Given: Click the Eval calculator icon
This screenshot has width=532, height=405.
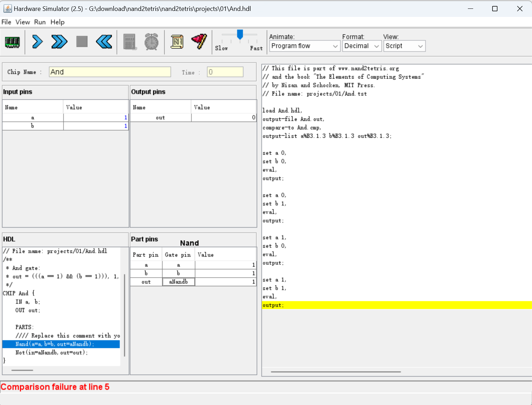Looking at the screenshot, I should pyautogui.click(x=130, y=42).
